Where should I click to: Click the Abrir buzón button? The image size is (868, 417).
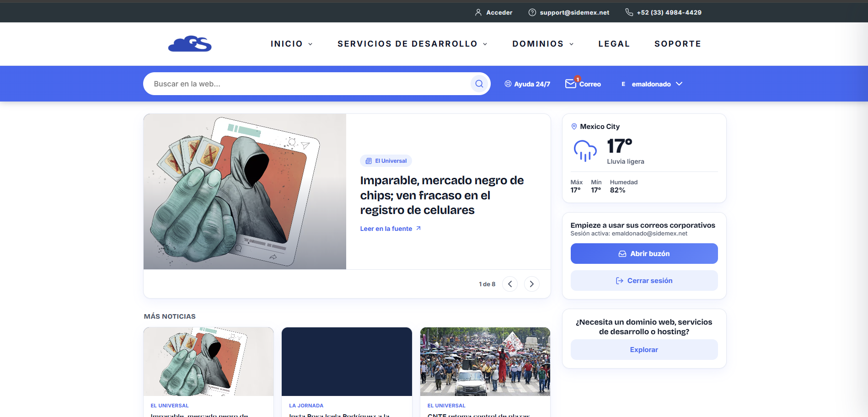(x=644, y=253)
